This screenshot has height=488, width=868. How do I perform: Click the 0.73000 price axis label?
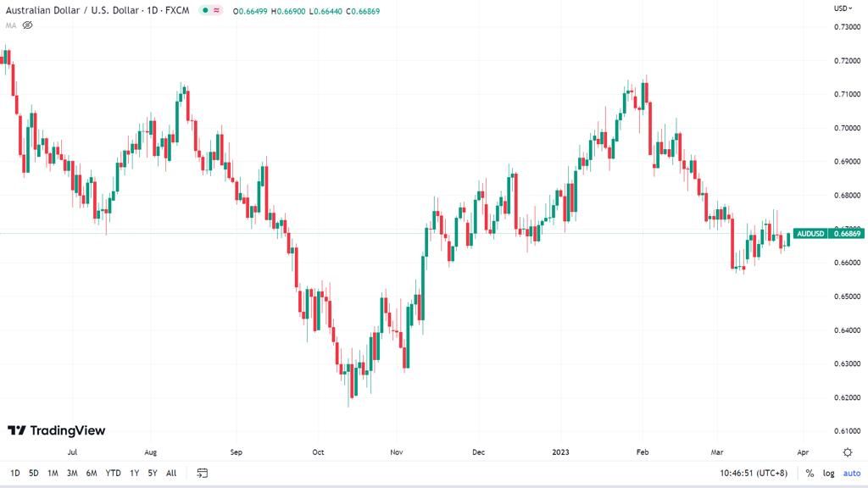(848, 27)
